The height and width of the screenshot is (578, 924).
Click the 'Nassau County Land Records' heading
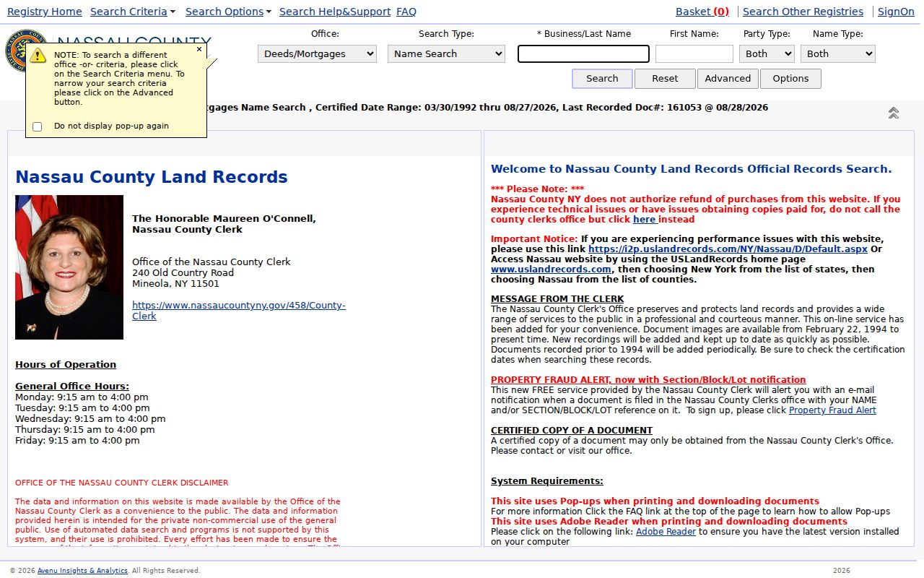pos(152,177)
